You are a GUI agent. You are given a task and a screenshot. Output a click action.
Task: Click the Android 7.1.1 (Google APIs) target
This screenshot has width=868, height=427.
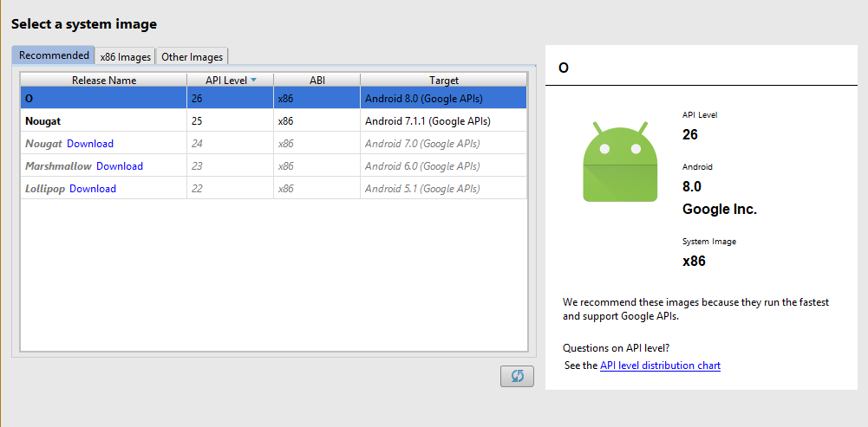tap(427, 121)
